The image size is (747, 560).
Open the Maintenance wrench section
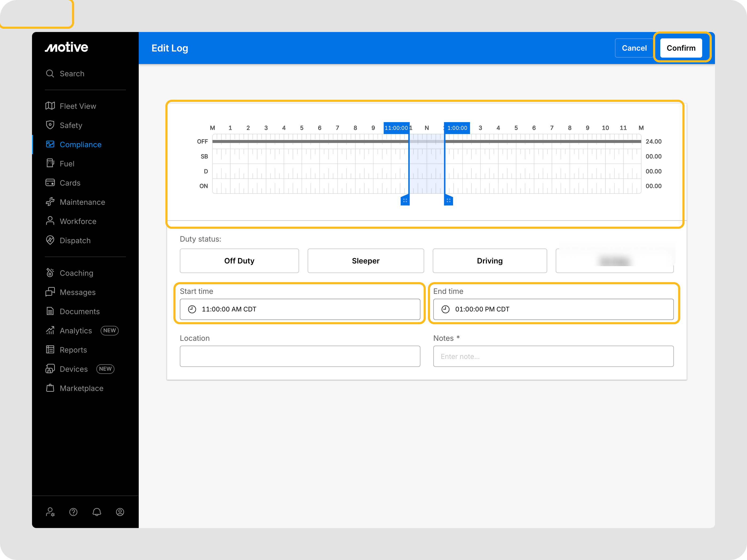(x=82, y=202)
